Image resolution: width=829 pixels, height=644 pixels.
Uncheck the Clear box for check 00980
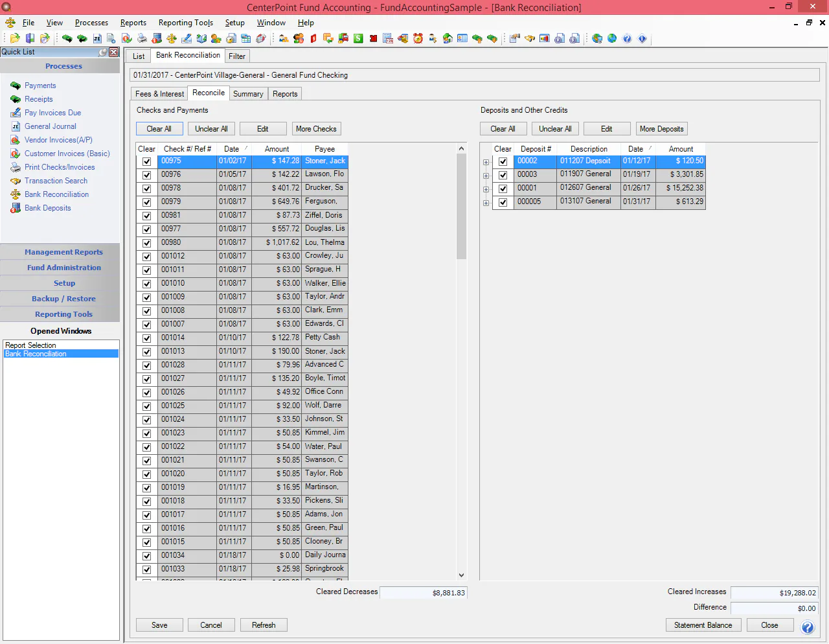[x=146, y=243]
